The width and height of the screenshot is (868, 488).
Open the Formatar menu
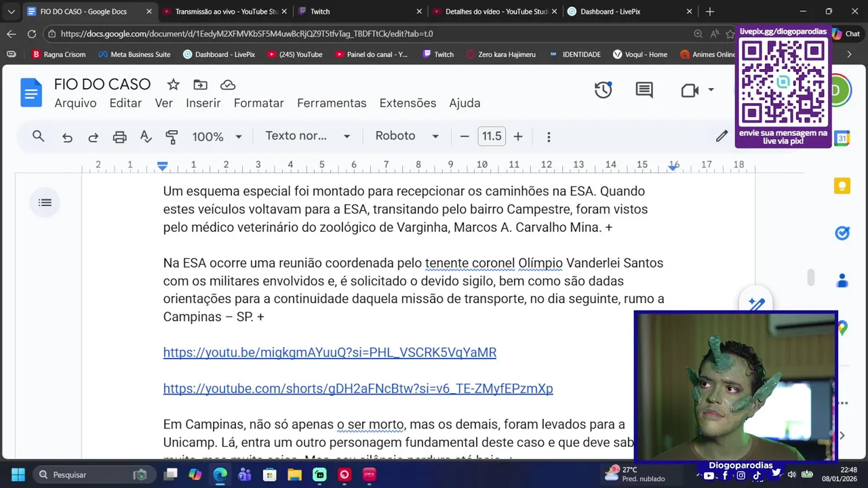[x=258, y=103]
